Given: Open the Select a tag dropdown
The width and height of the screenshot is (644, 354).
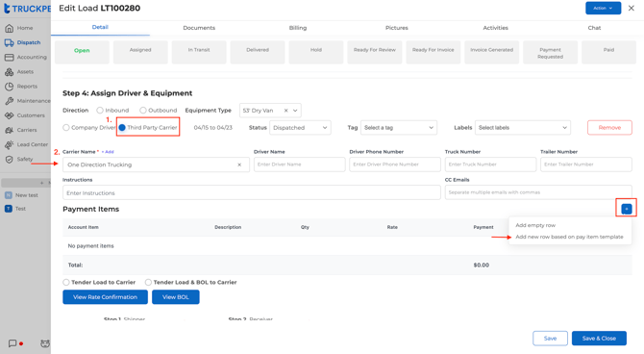Looking at the screenshot, I should [x=399, y=127].
